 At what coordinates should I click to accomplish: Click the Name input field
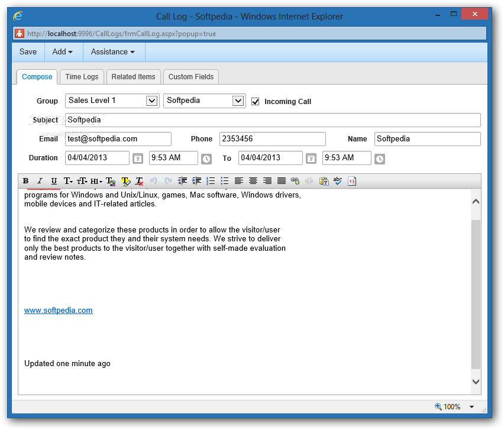coord(428,139)
